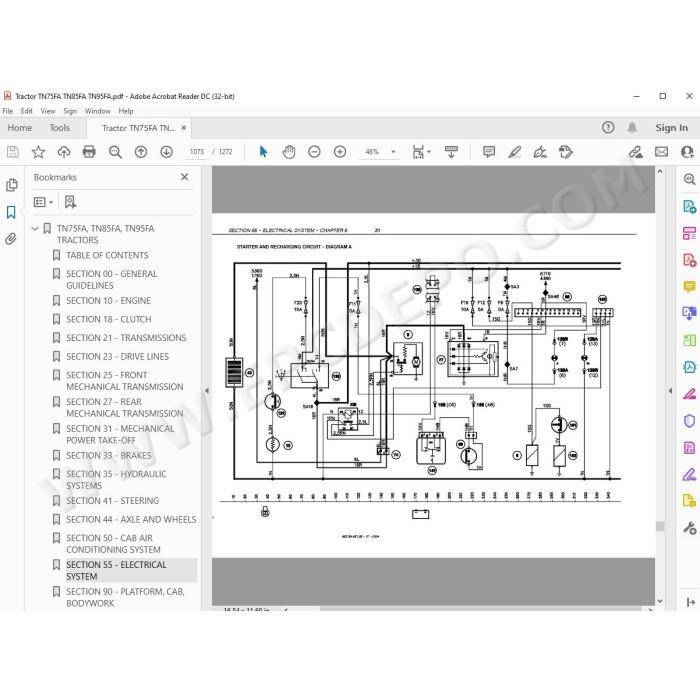Collapse the TN75FA, TN85FA, TN95FA Tractors bookmark

[x=35, y=229]
